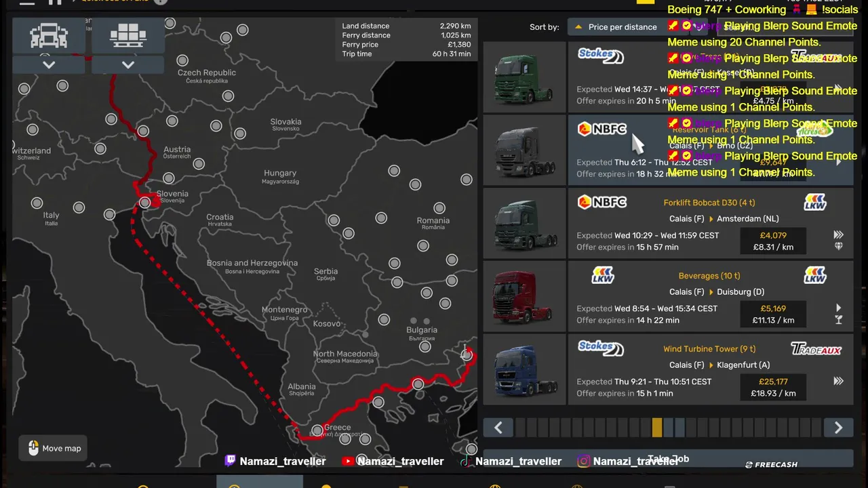This screenshot has width=868, height=488.
Task: Click the Move map hint button
Action: 54,448
